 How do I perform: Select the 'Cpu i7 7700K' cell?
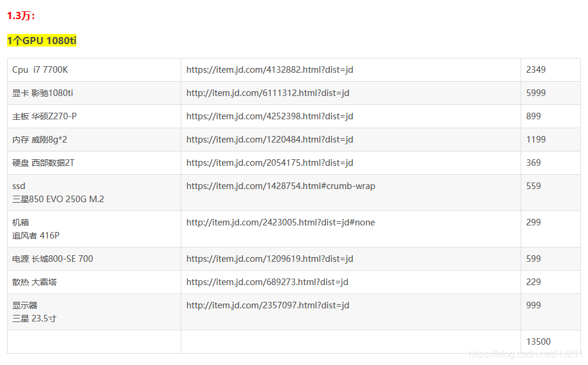[x=94, y=70]
